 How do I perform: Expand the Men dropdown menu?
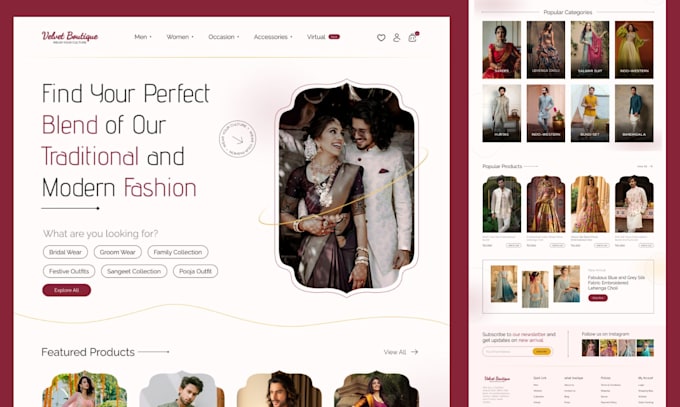(143, 37)
